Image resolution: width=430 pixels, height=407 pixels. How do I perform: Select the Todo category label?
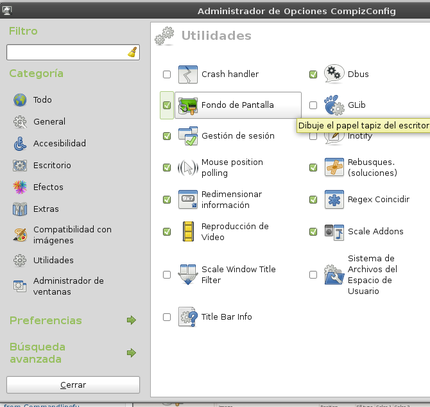[x=42, y=100]
